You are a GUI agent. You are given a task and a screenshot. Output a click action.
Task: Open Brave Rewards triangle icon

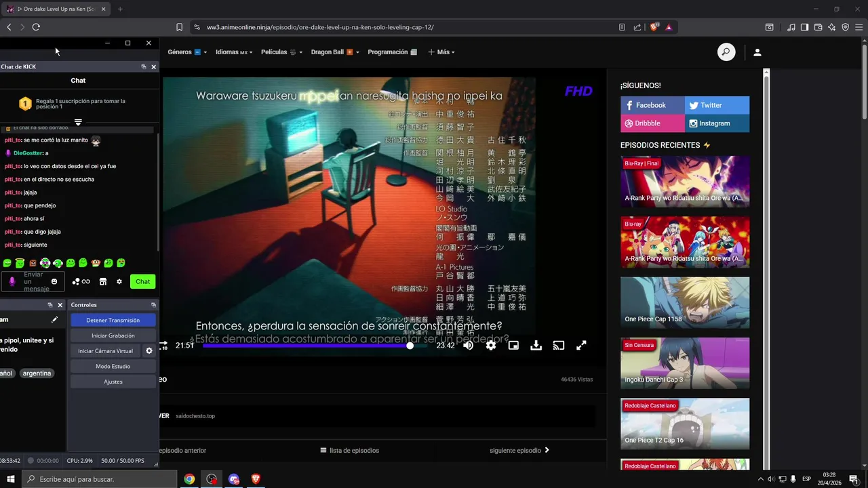coord(668,27)
